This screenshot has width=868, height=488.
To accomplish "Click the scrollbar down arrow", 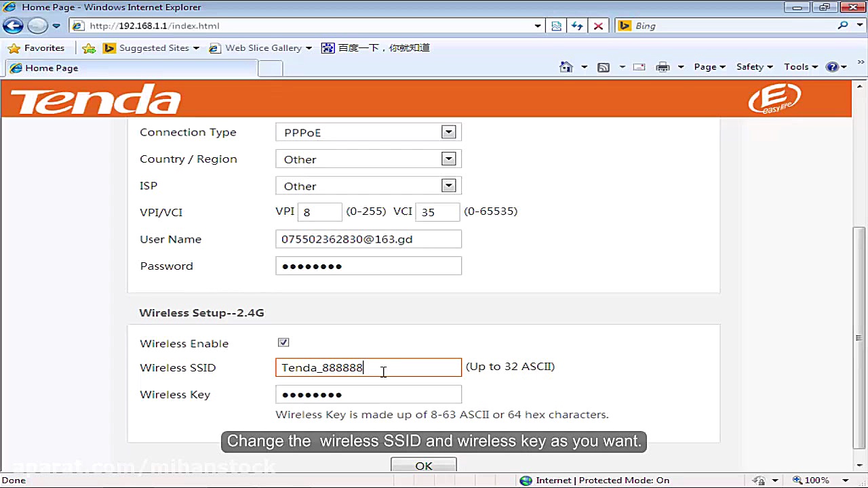I will [x=860, y=466].
